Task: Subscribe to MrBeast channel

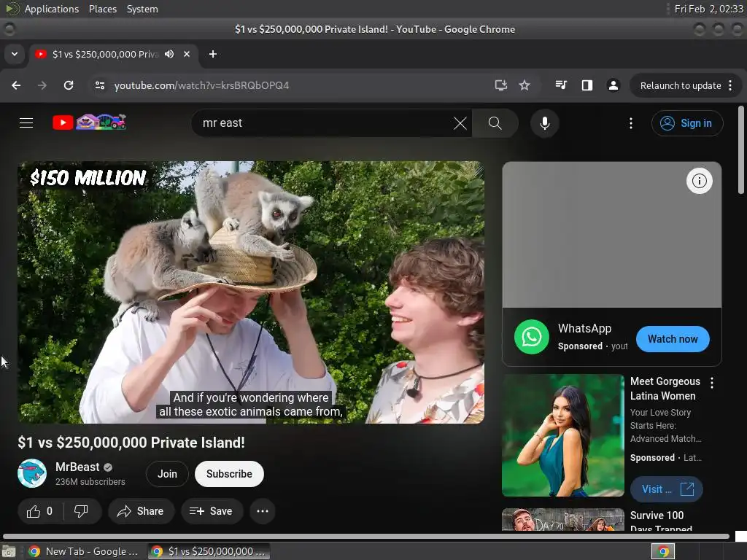Action: coord(229,474)
